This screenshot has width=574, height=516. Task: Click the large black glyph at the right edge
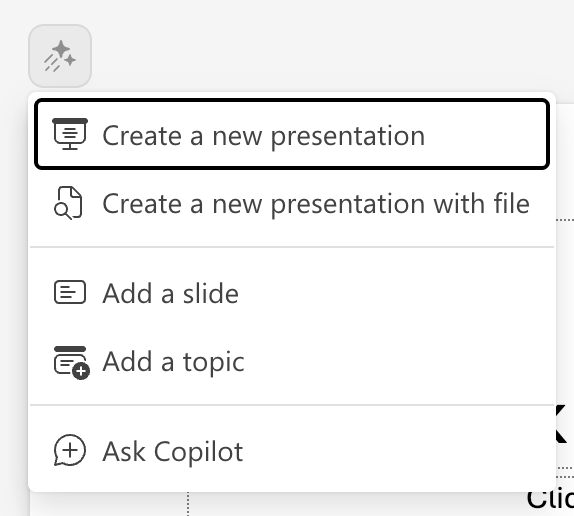pos(561,425)
